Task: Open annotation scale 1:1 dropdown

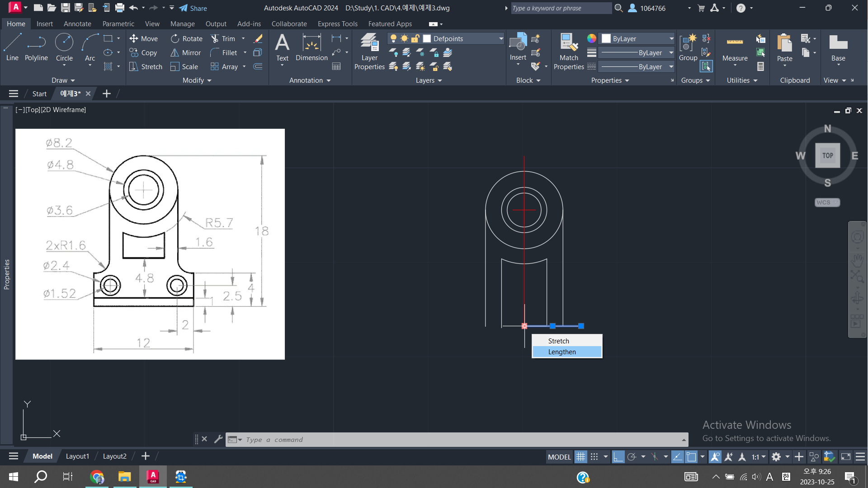Action: tap(759, 457)
